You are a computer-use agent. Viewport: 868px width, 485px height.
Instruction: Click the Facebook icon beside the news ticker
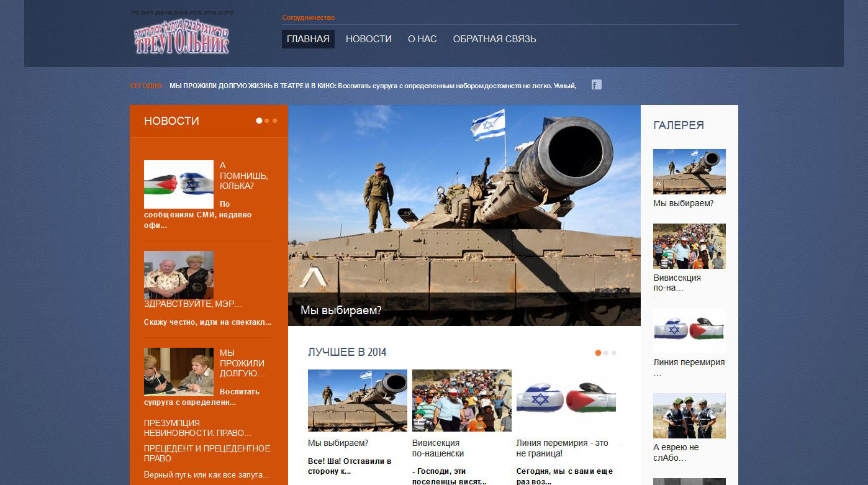coord(596,85)
